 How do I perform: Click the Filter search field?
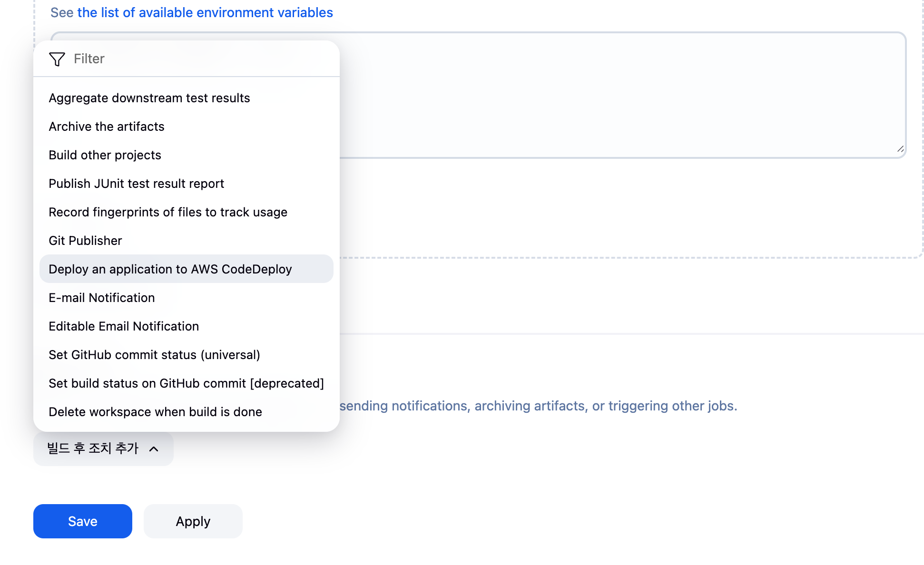200,59
